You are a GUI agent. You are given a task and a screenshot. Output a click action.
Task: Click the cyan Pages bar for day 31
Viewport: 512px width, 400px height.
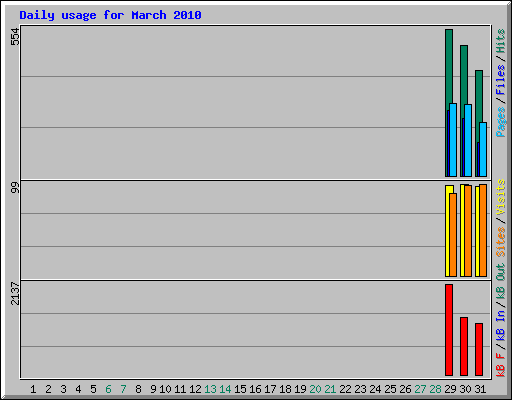coord(483,150)
